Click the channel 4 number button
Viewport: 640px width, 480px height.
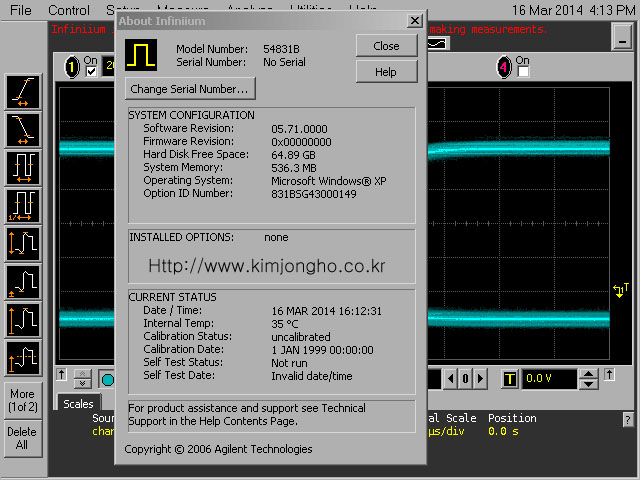point(504,68)
